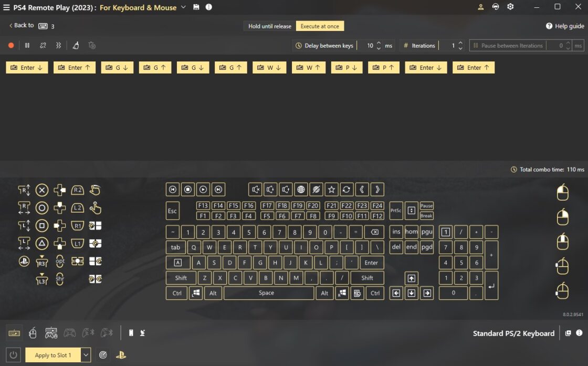588x366 pixels.
Task: Select the R3 stick click icon
Action: coord(42,261)
